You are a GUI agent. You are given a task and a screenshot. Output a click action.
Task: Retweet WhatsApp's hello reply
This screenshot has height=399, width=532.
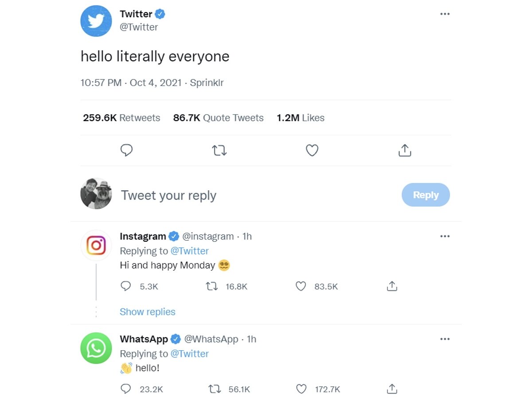tap(214, 389)
